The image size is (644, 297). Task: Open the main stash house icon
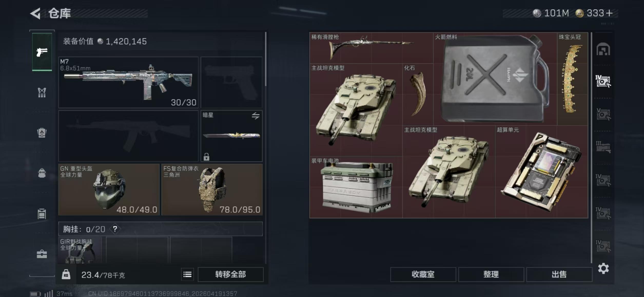click(x=603, y=49)
